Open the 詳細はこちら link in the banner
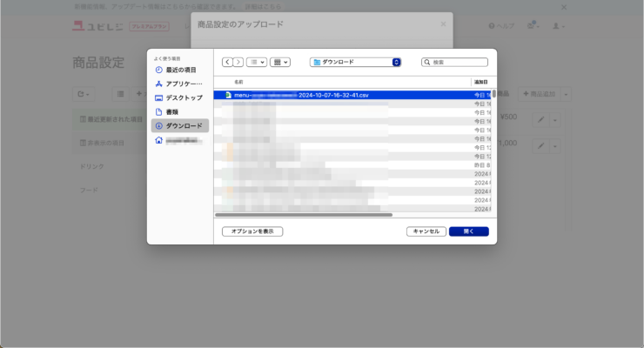Screen dimensions: 644x348 [x=263, y=7]
